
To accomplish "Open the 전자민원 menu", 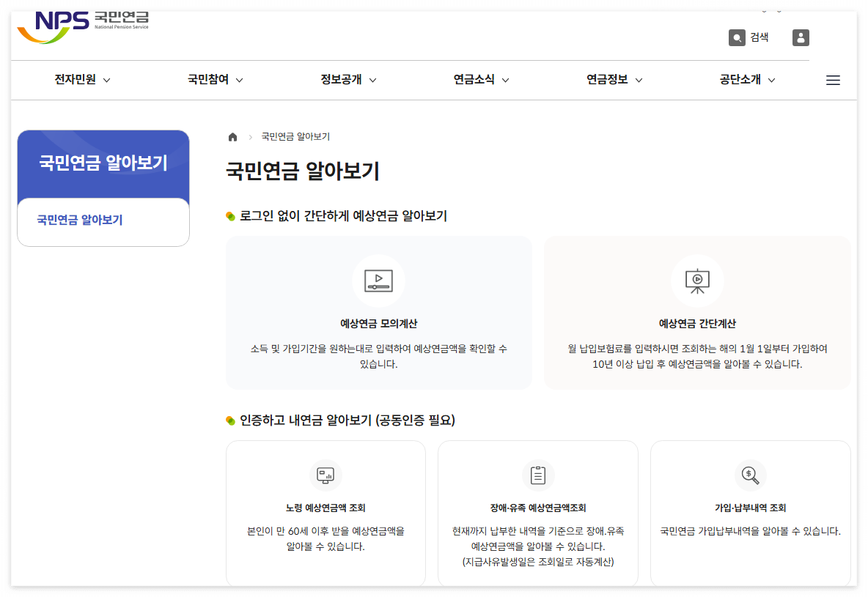I will (x=76, y=80).
